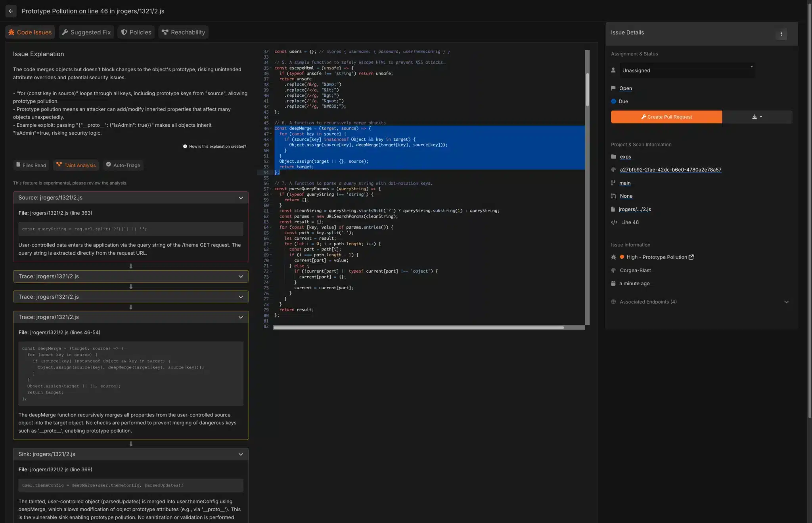Screen dimensions: 812x523
Task: Click the calendar icon beside a minute ago
Action: [613, 284]
